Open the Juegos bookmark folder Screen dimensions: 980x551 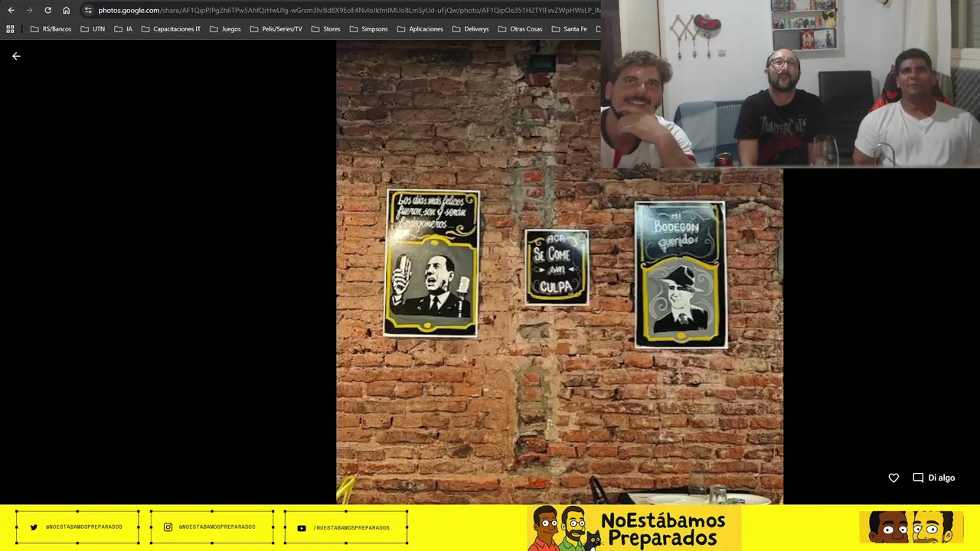[x=225, y=29]
